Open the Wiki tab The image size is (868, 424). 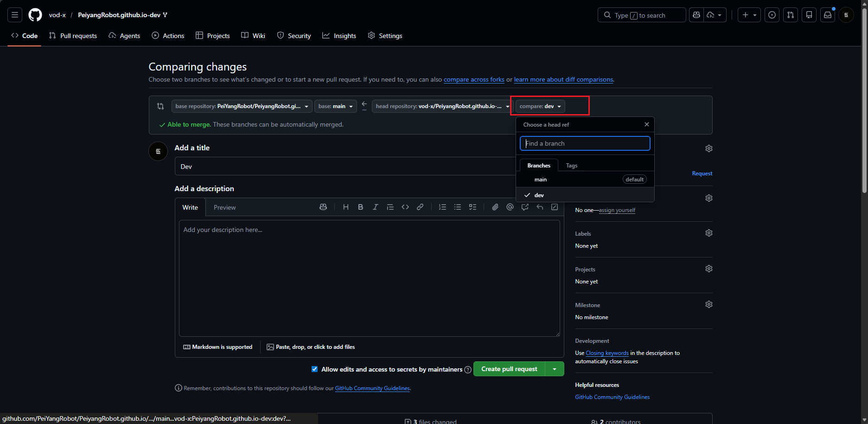253,36
